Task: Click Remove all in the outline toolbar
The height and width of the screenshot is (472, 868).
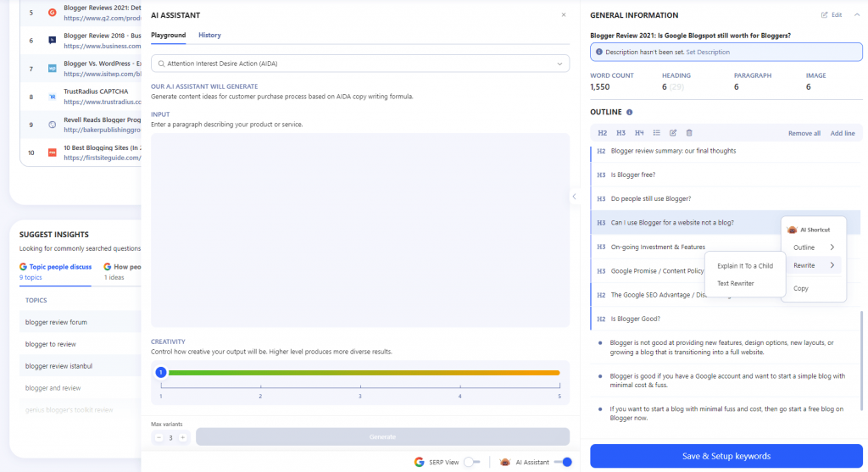Action: 804,133
